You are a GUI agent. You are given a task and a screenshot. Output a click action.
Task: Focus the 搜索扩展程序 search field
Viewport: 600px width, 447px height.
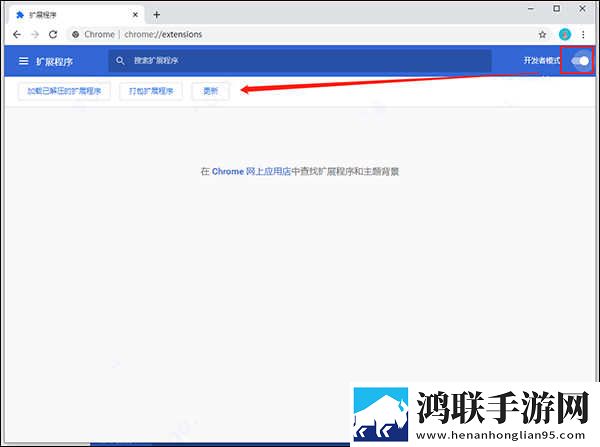[300, 60]
